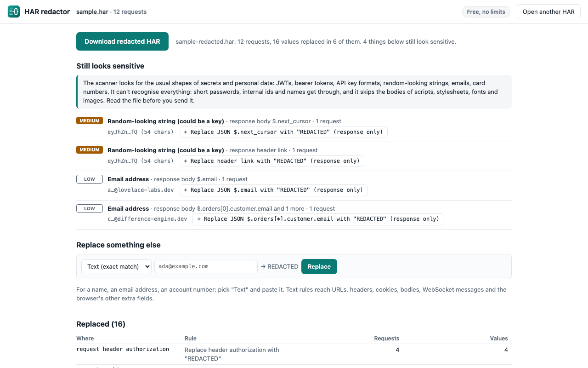Click the MEDIUM badge for $.next_cursor

click(x=90, y=121)
